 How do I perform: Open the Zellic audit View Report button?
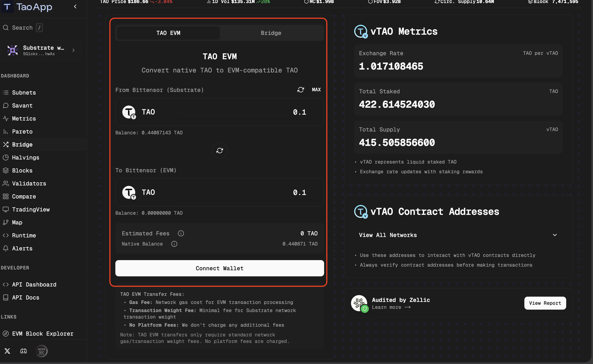(x=545, y=303)
